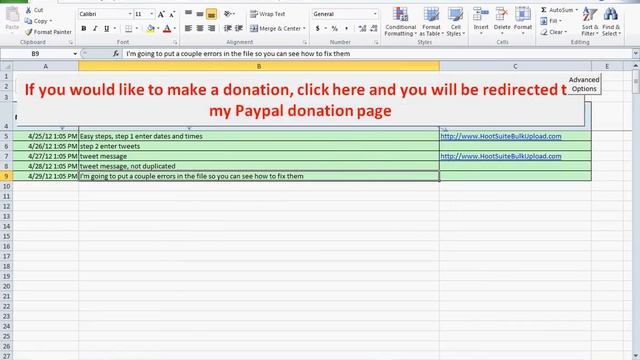Open the Name Box dropdown next to B9
This screenshot has height=360, width=640.
coord(75,53)
